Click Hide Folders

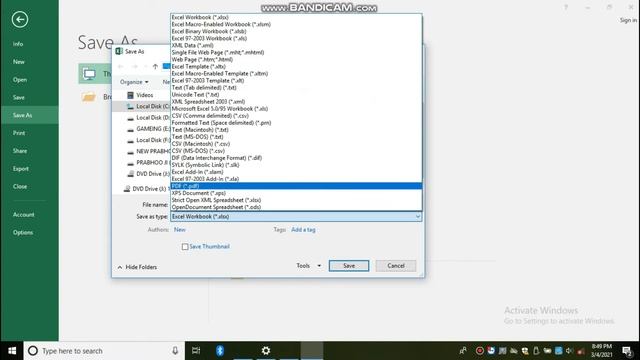tap(137, 267)
